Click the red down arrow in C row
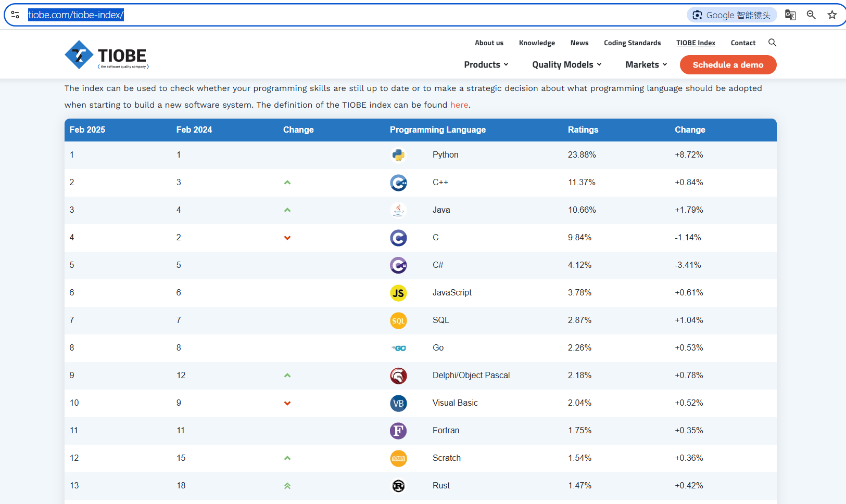The width and height of the screenshot is (846, 504). point(287,238)
